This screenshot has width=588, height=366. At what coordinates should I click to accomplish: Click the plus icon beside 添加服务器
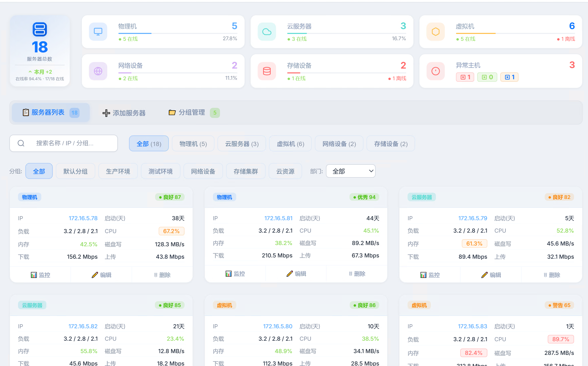[x=106, y=113]
